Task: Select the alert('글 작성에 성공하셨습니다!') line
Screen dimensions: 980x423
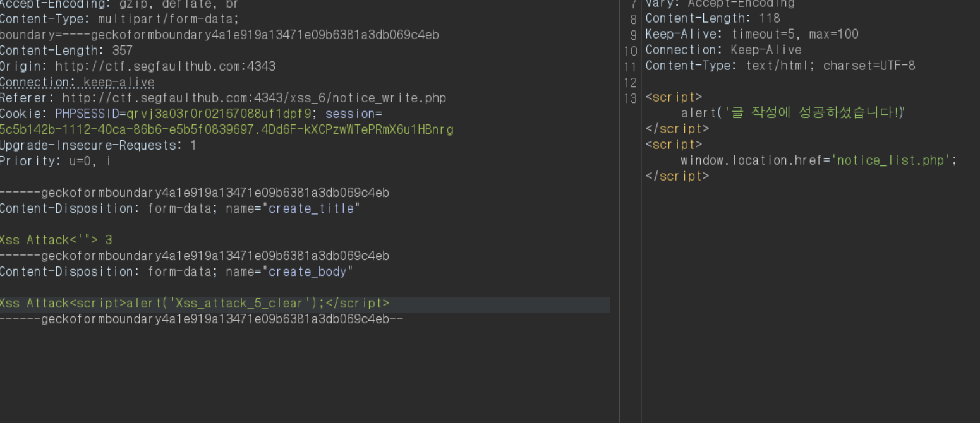Action: tap(793, 113)
